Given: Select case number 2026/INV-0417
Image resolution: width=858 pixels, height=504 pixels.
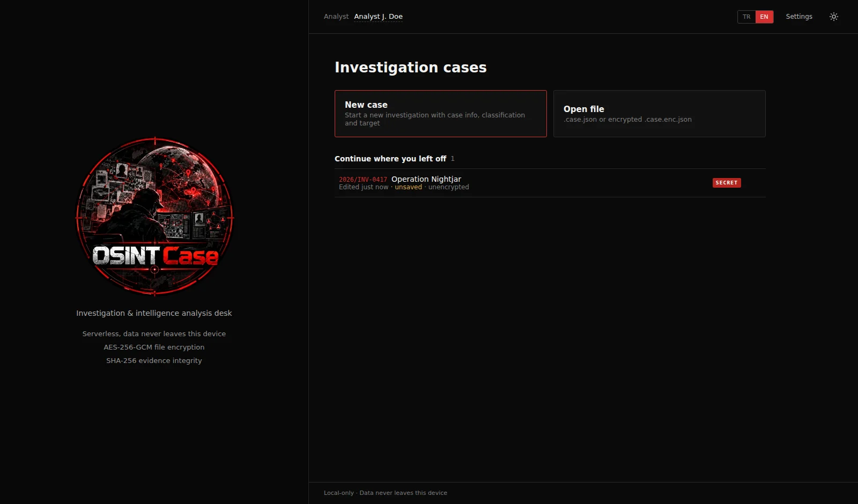Looking at the screenshot, I should tap(363, 180).
